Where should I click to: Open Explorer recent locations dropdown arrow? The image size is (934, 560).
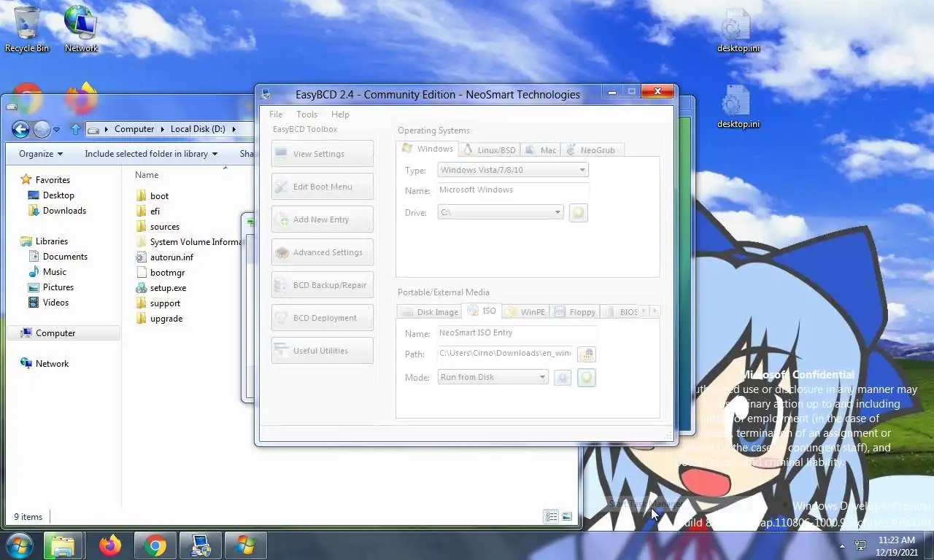[56, 130]
